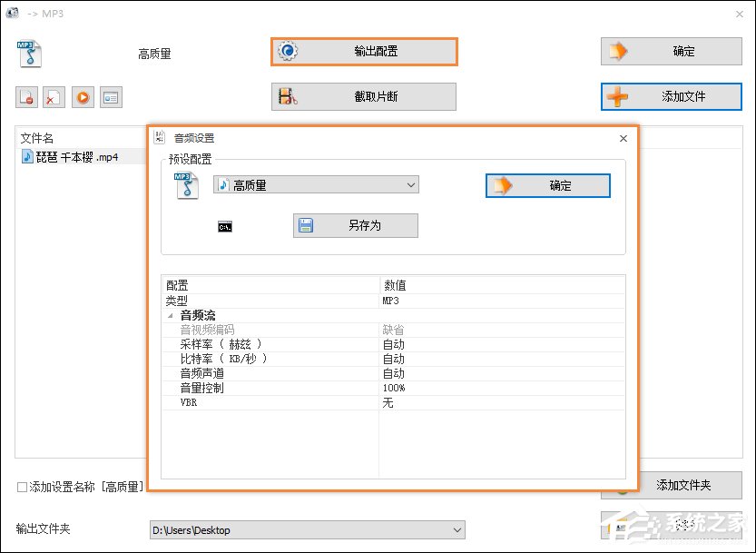Click the 截取片断 button
756x553 pixels.
click(x=363, y=96)
